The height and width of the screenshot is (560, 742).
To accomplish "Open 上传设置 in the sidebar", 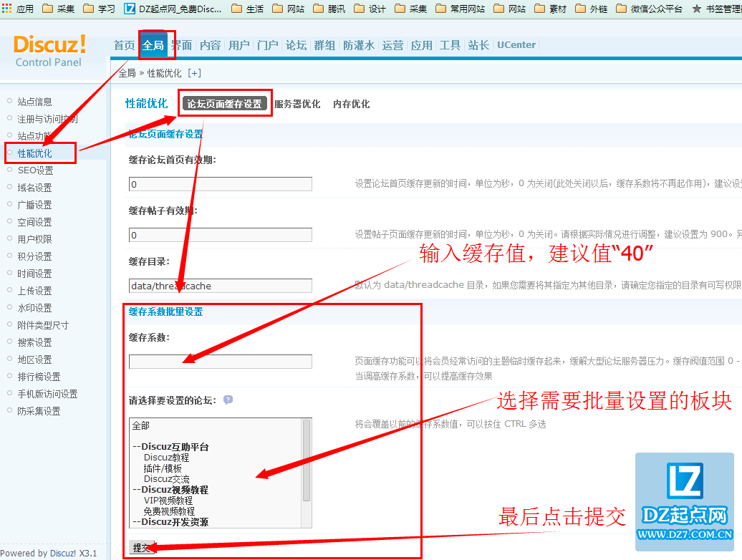I will [34, 291].
